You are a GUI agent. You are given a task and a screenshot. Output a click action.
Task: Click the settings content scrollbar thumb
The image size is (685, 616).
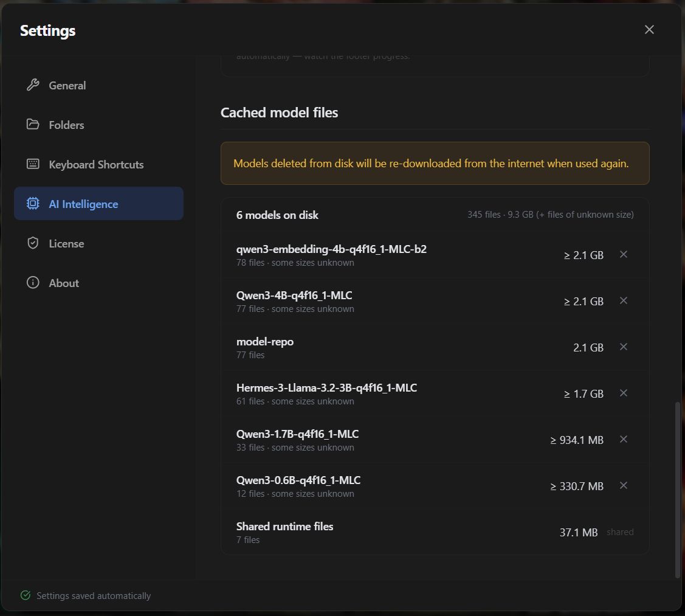(x=678, y=490)
